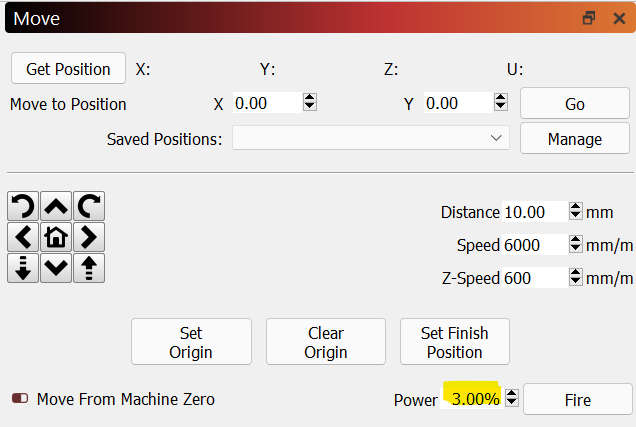Raise Z axis with dashed up arrow
Image resolution: width=636 pixels, height=427 pixels.
[x=89, y=268]
